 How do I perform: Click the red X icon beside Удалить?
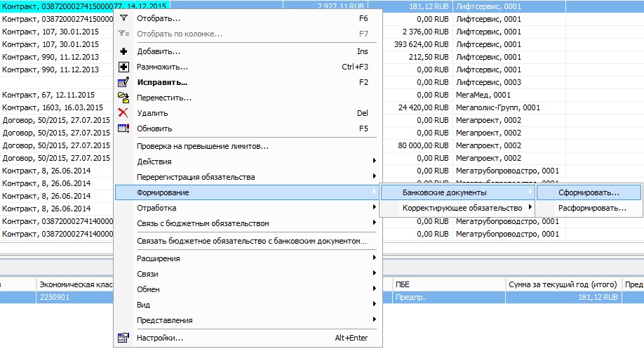[x=124, y=114]
